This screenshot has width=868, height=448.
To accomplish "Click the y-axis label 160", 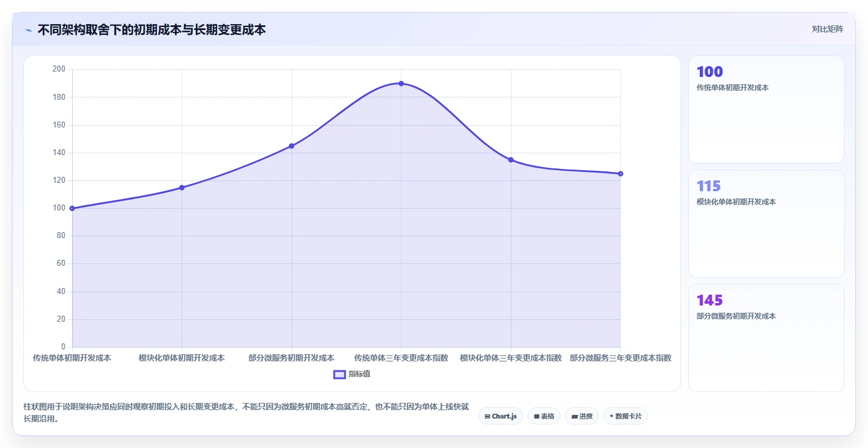I will pos(59,125).
